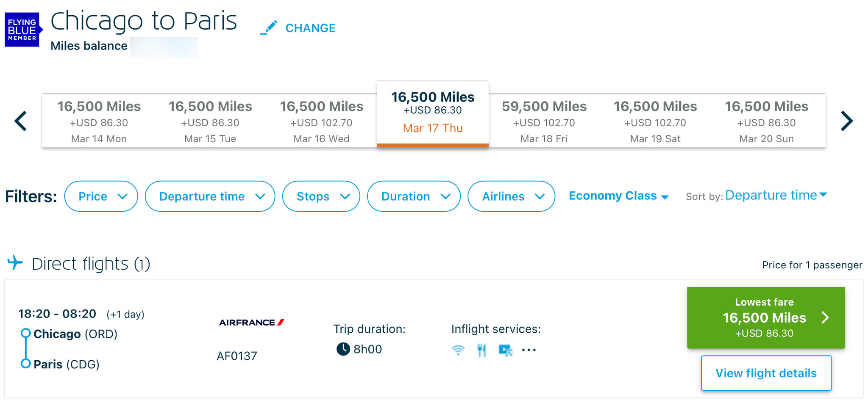Click the Wi-Fi inflight service icon
This screenshot has width=868, height=406.
click(x=459, y=350)
